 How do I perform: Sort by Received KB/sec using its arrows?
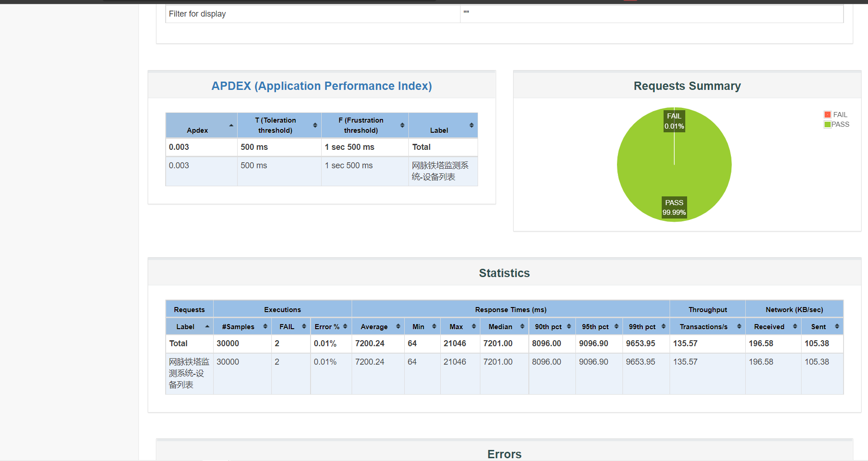click(795, 326)
